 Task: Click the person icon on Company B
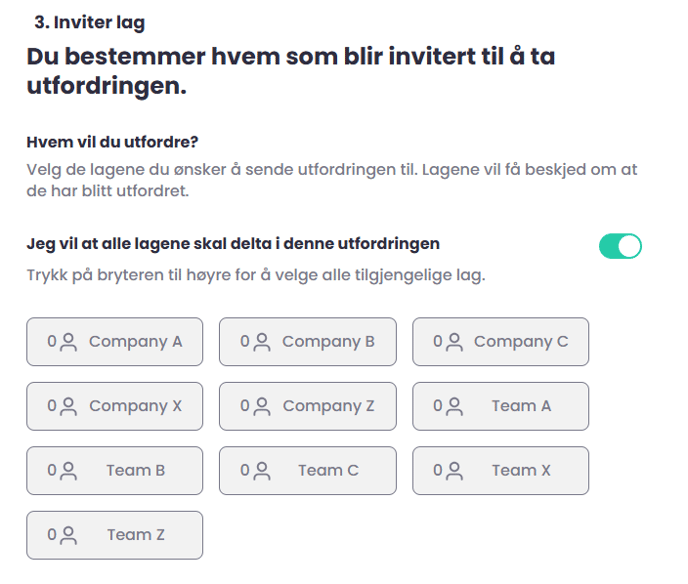coord(261,342)
